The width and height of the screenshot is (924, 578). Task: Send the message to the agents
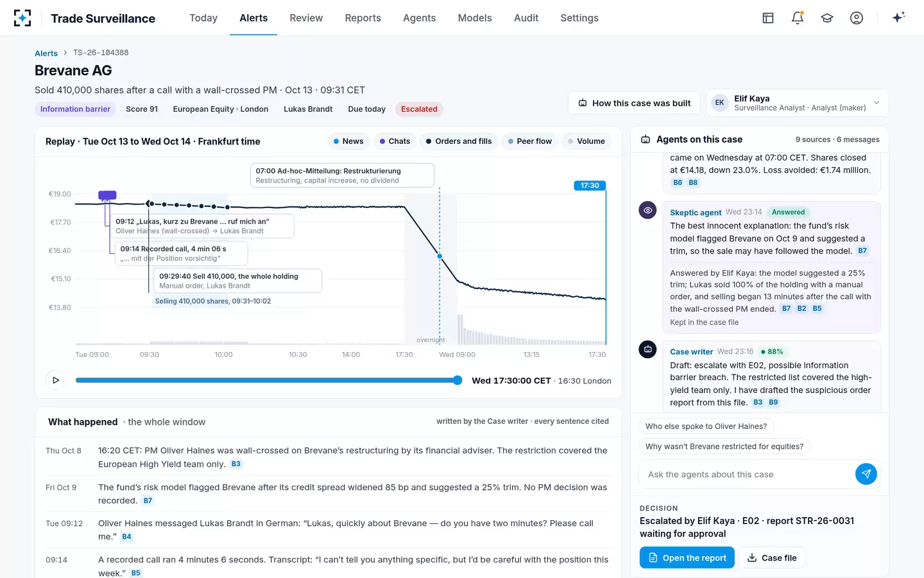pos(866,474)
